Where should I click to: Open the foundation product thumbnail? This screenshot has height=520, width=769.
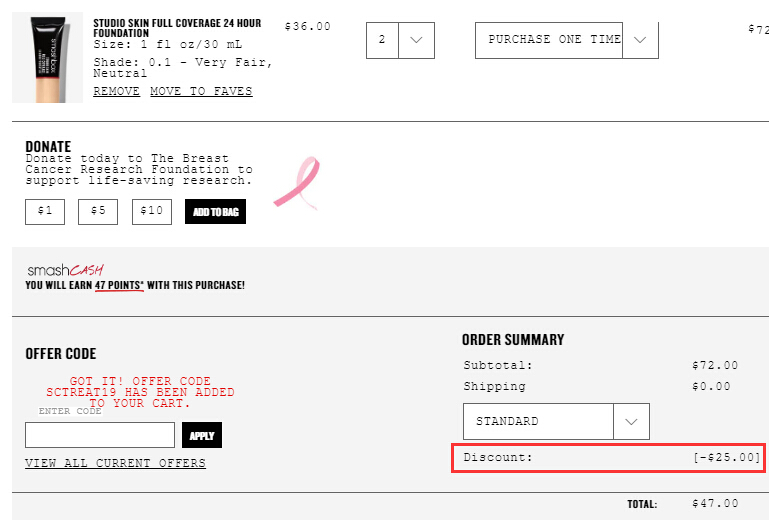tap(48, 58)
